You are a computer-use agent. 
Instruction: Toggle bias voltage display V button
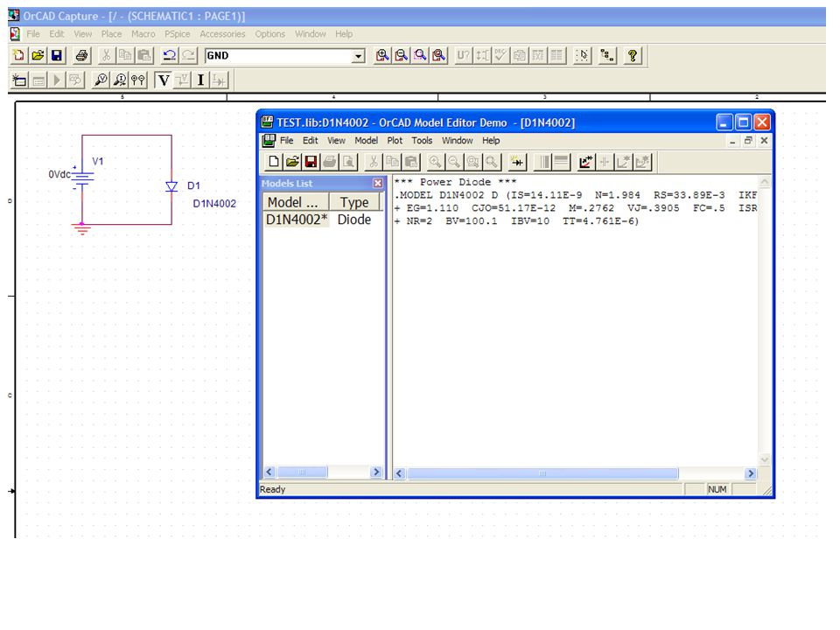coord(164,80)
